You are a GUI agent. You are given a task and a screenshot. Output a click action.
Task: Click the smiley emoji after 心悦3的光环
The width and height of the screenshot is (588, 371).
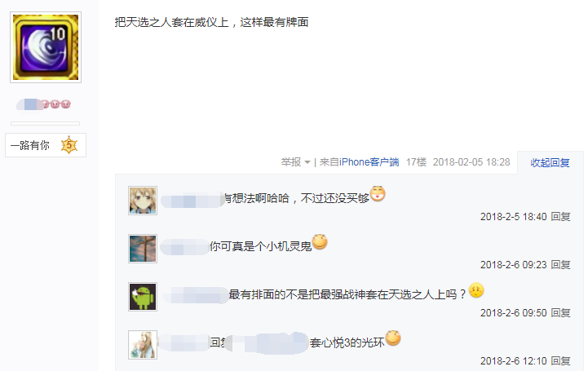[393, 338]
